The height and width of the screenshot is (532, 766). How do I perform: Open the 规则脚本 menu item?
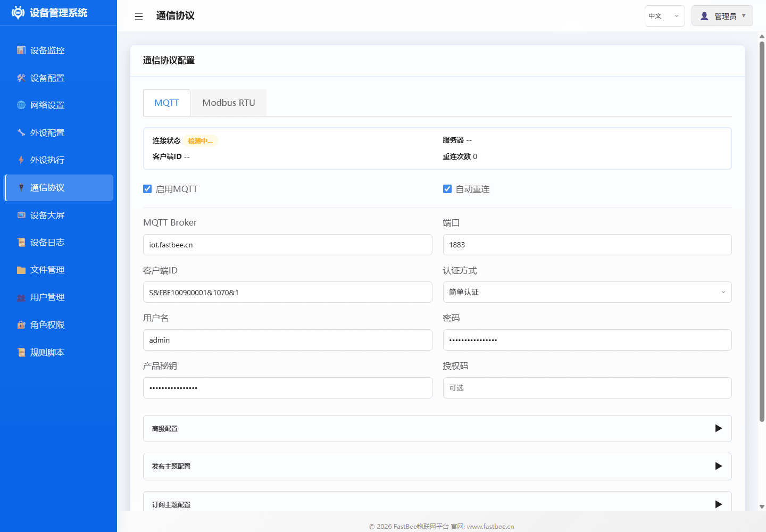59,352
